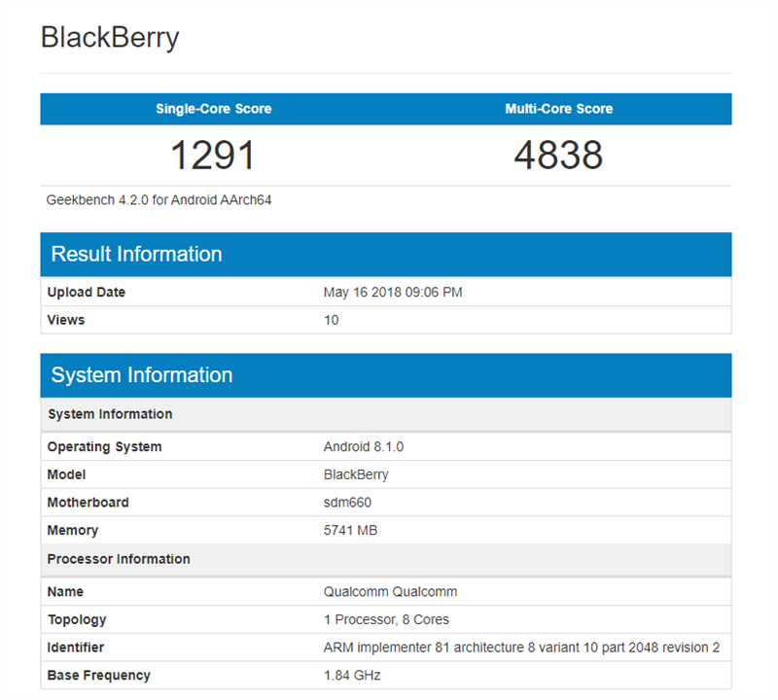Click the Model value BlackBerry
The height and width of the screenshot is (700, 778).
tap(356, 474)
